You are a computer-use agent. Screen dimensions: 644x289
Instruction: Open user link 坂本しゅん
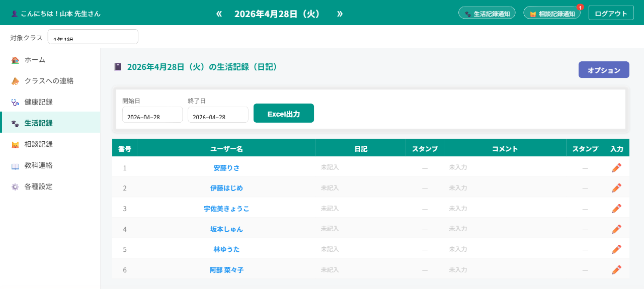(x=226, y=229)
